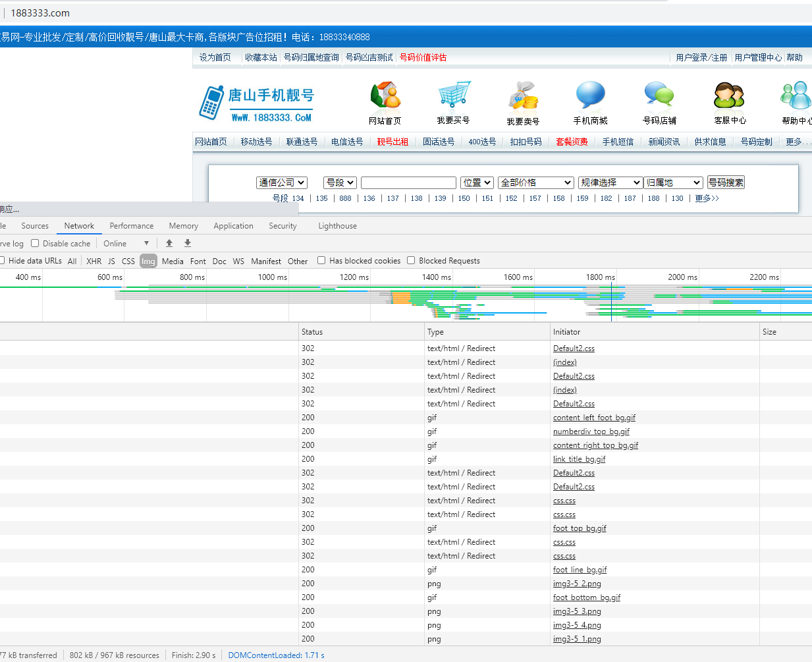Screen dimensions: 812x662
Task: Open the 号码店铺 chat bubbles icon
Action: tap(659, 95)
